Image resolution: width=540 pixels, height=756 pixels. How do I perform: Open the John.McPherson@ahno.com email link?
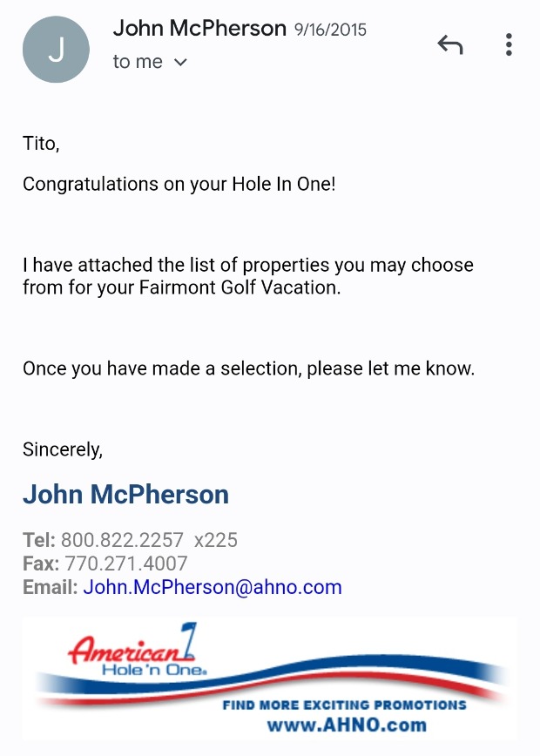213,587
